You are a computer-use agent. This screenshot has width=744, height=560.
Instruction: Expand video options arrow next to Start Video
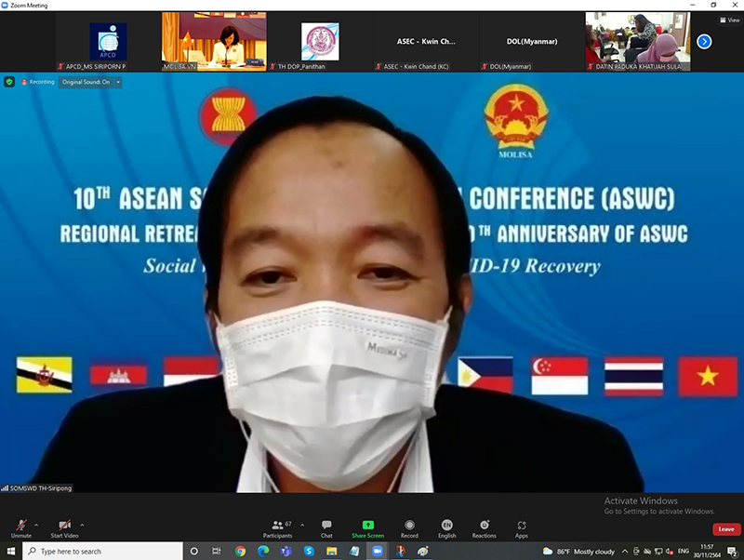[82, 525]
